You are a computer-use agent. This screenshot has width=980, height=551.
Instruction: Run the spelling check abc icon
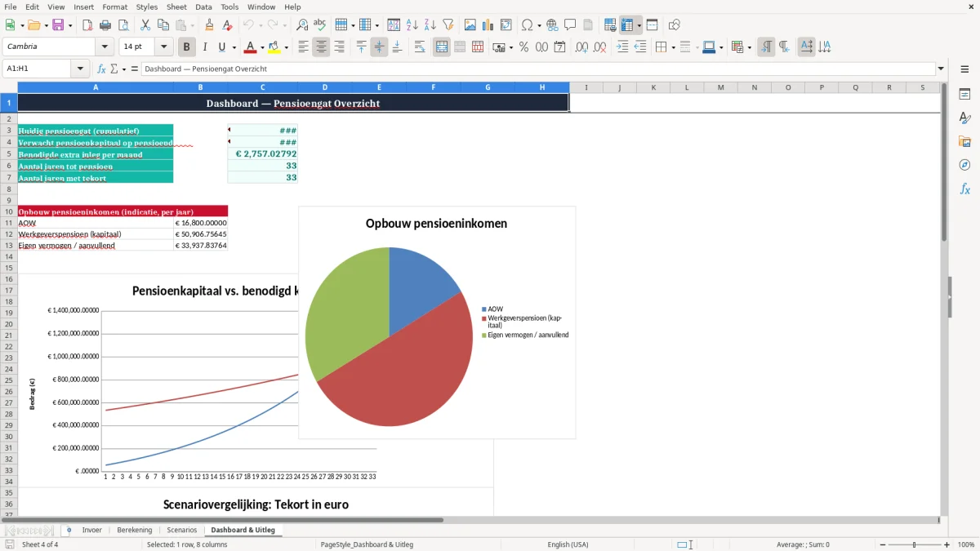pos(320,25)
